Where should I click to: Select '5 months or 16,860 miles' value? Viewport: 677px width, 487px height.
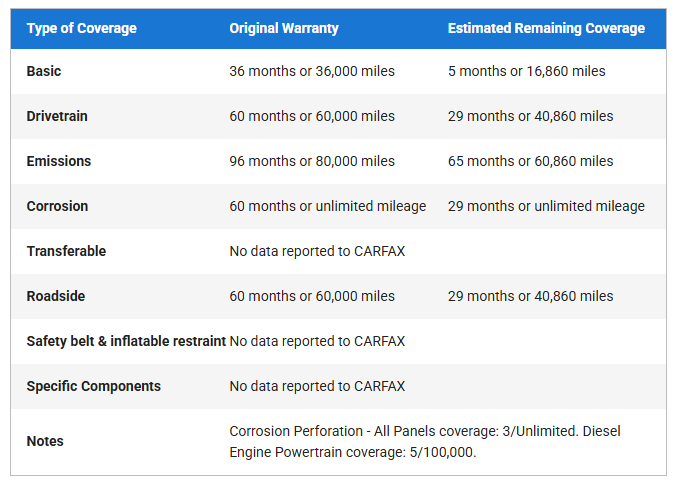tap(526, 71)
